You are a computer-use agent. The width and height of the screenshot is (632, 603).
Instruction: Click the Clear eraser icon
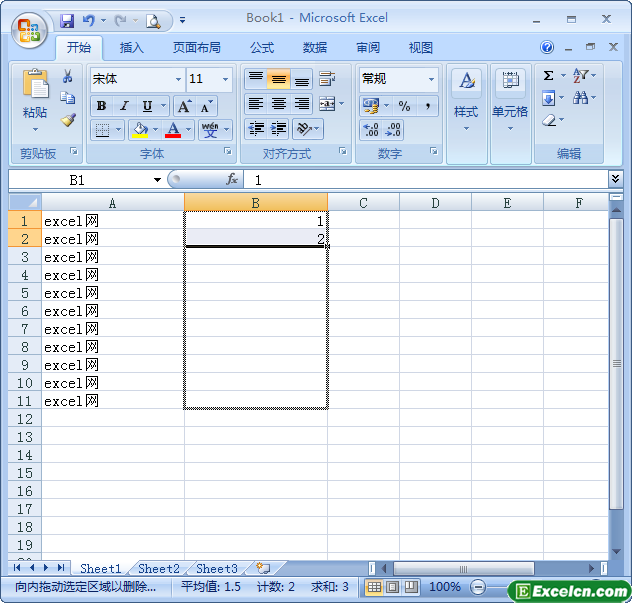pyautogui.click(x=549, y=120)
